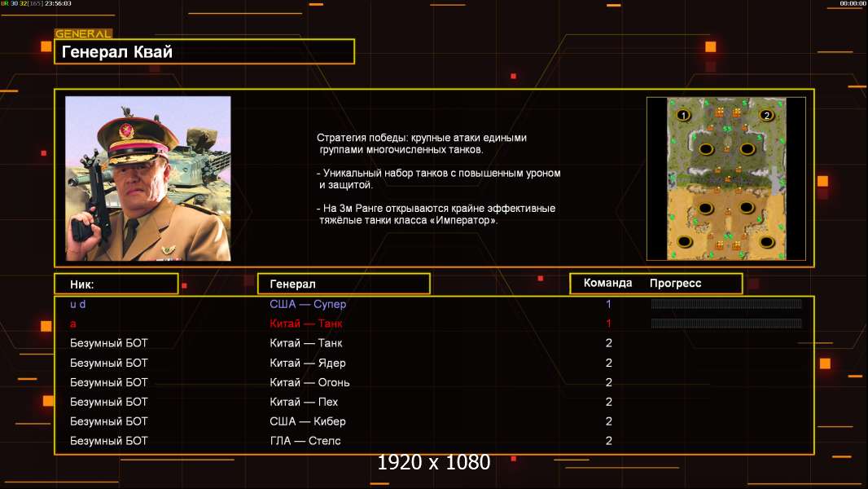
Task: Select player nickname "u d"
Action: pos(78,304)
